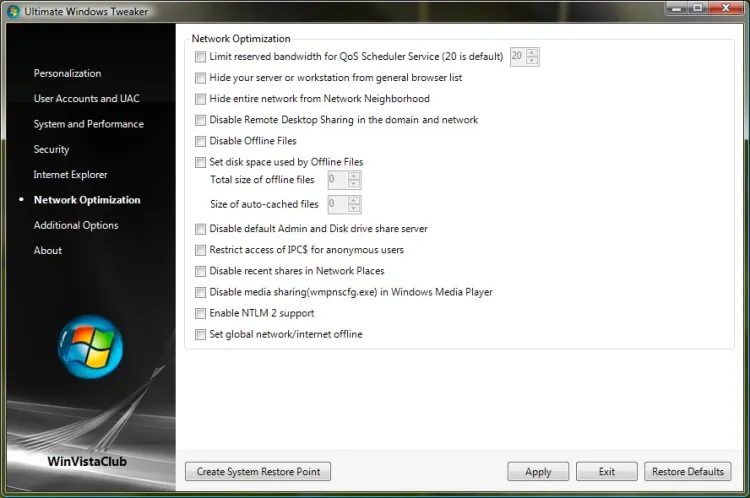750x498 pixels.
Task: Click the Restore Defaults button
Action: (688, 472)
